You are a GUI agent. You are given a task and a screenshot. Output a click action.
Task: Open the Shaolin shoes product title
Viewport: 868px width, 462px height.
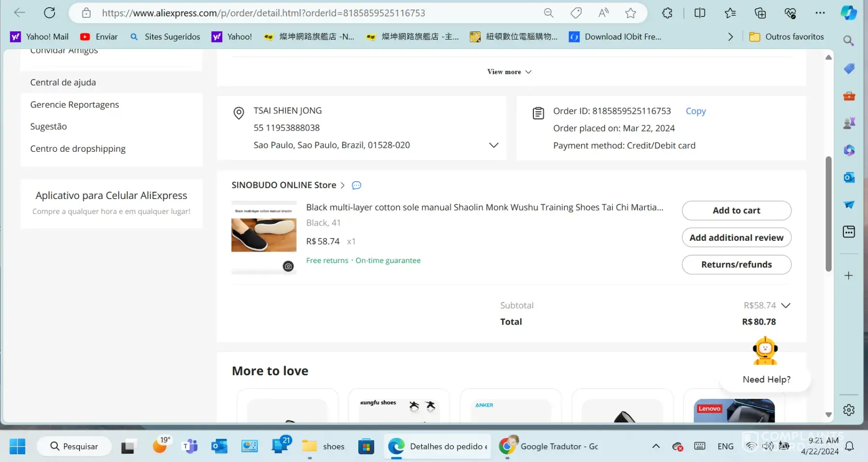[x=485, y=208]
